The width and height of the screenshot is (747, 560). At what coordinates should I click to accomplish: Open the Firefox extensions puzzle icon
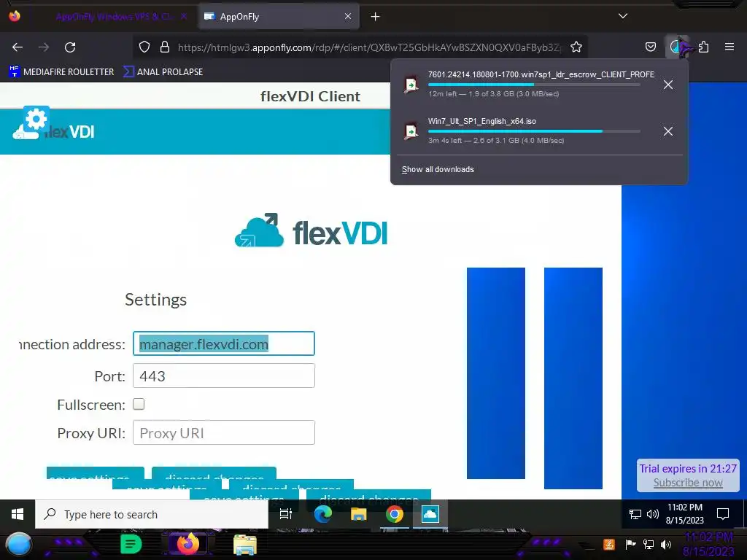[704, 47]
